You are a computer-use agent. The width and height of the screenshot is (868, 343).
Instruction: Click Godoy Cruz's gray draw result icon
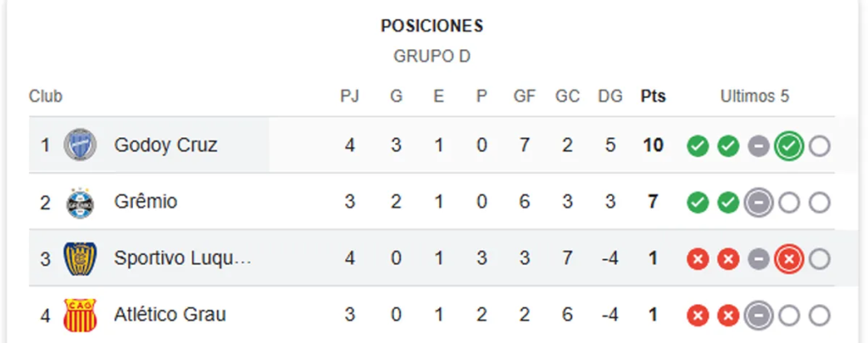[x=759, y=146]
